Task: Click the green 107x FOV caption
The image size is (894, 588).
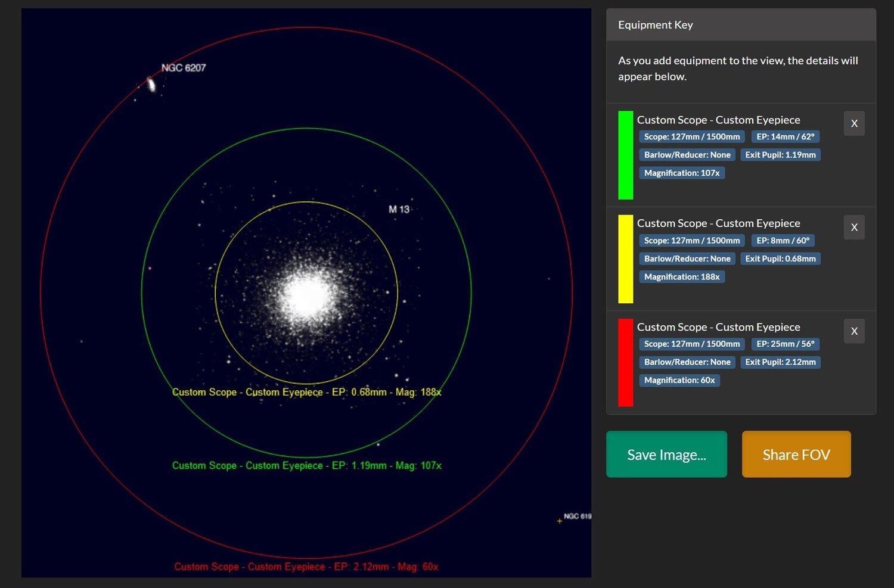Action: pos(307,465)
